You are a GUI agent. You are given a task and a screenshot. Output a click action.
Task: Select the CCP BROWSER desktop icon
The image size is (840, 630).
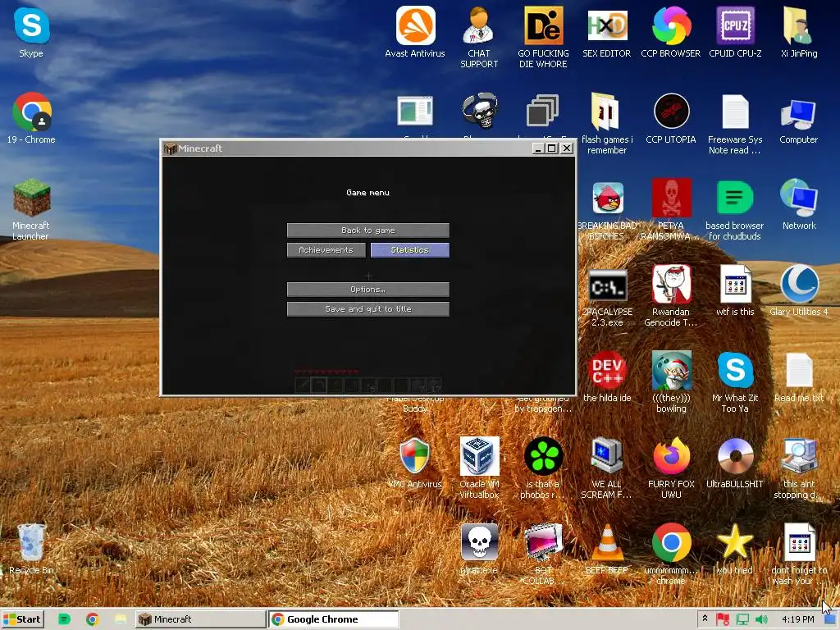click(x=671, y=32)
